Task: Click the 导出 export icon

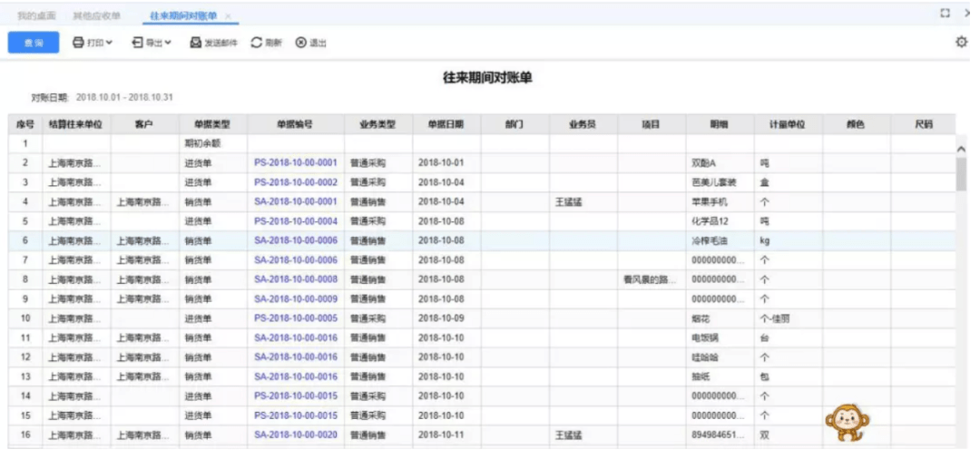Action: click(x=138, y=43)
